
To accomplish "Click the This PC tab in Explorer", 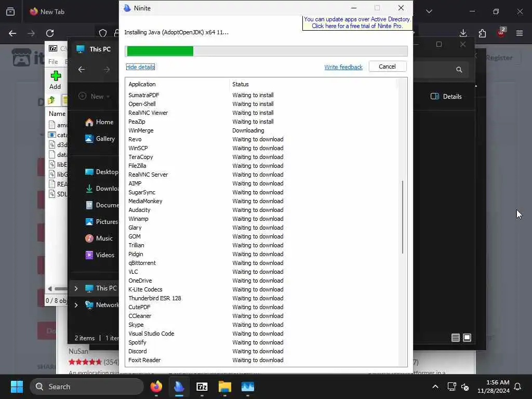I will [94, 49].
